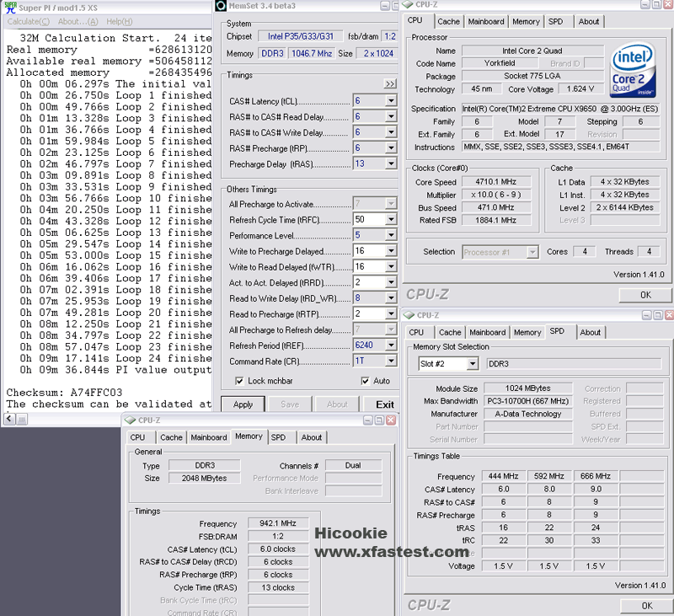Click the MemSet title bar icon
This screenshot has width=674, height=616.
(221, 6)
